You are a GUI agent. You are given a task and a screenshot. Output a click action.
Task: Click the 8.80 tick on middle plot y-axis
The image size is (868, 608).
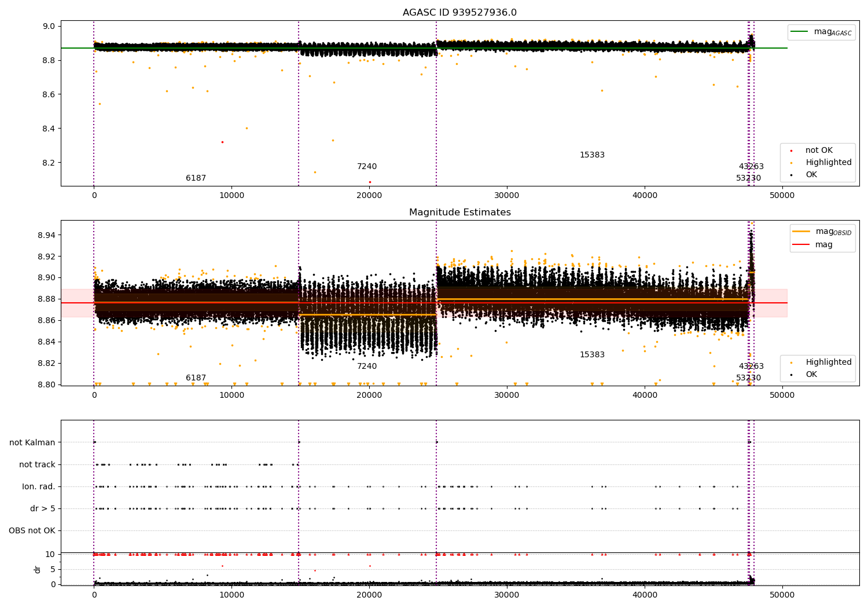point(46,384)
